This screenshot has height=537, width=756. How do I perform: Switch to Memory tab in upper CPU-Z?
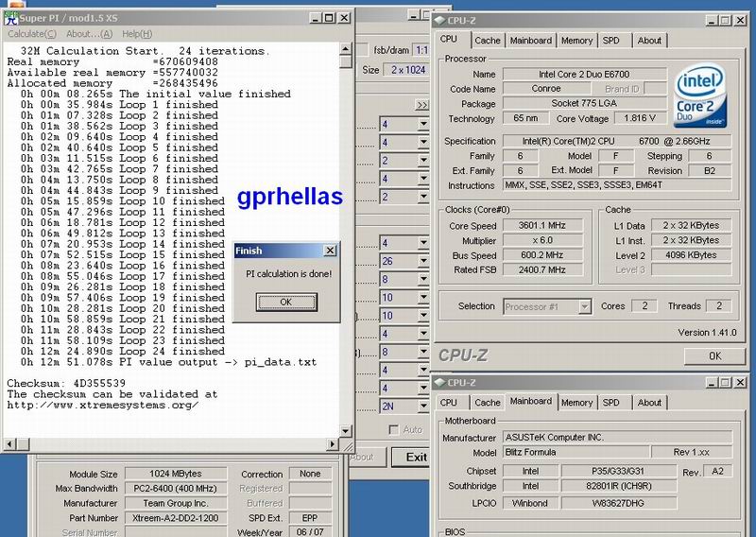[576, 41]
